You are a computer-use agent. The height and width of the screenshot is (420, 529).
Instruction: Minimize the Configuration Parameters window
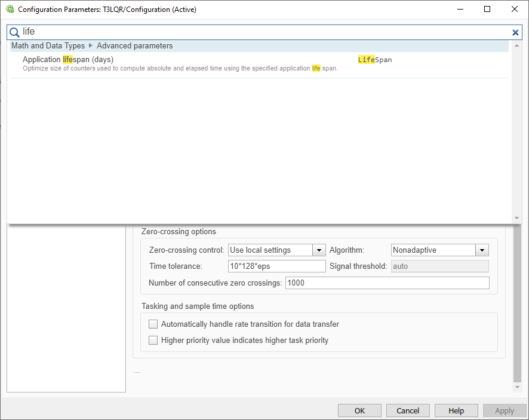(x=460, y=9)
